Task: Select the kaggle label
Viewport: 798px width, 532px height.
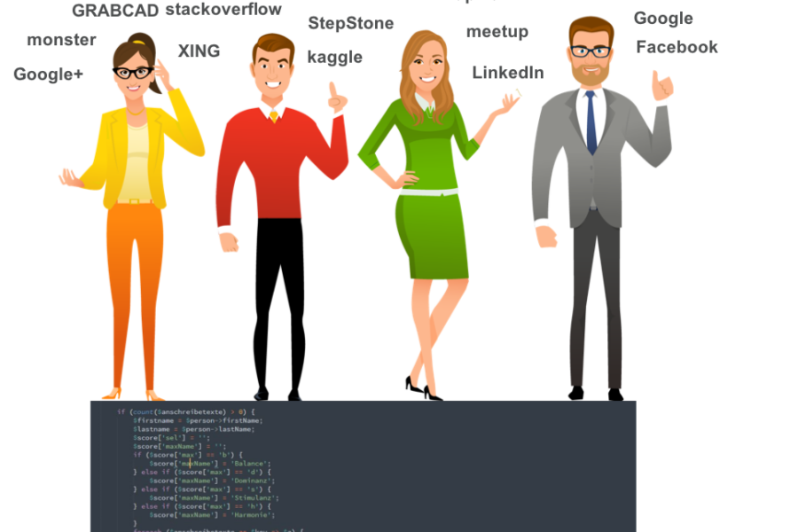Action: pyautogui.click(x=335, y=57)
